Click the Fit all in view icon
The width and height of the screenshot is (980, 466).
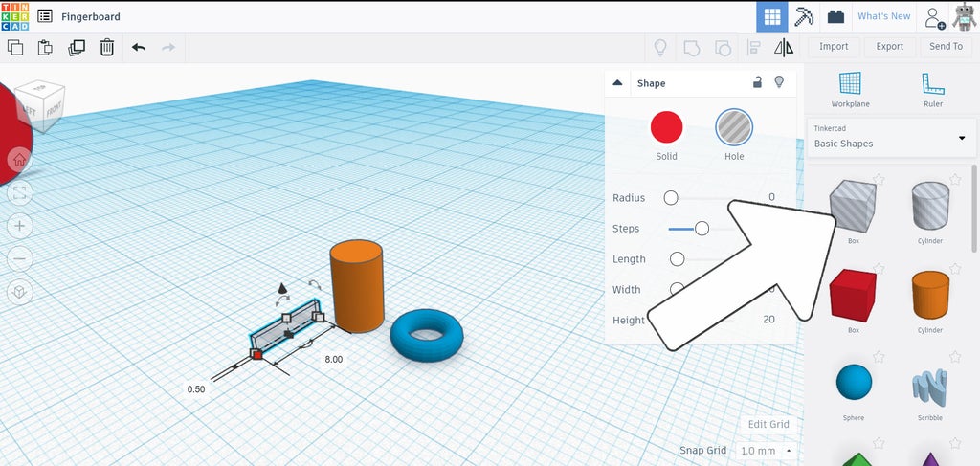click(x=19, y=192)
